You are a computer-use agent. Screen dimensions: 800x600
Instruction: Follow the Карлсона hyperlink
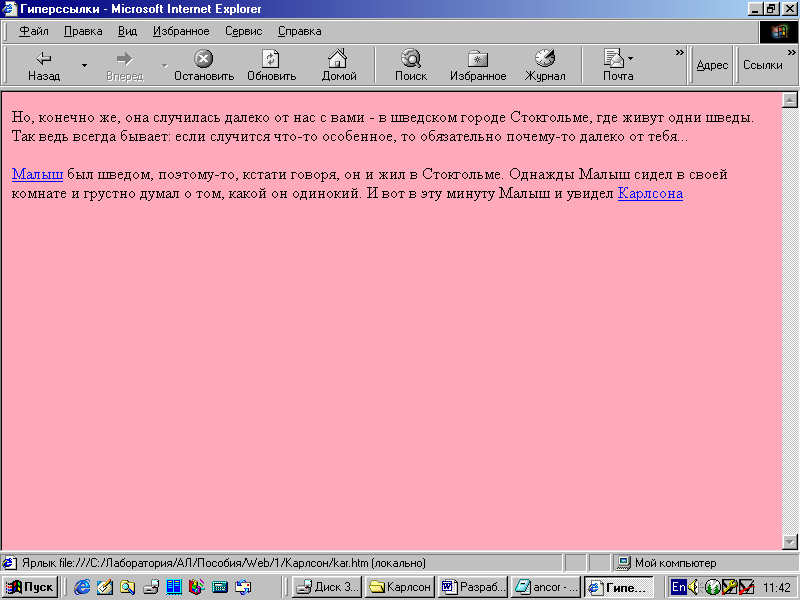[x=650, y=194]
